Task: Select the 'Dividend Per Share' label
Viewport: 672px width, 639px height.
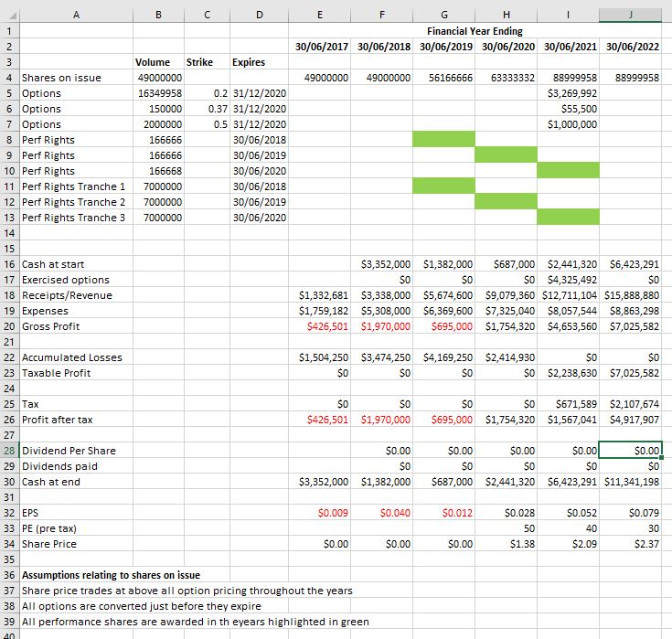Action: point(76,451)
